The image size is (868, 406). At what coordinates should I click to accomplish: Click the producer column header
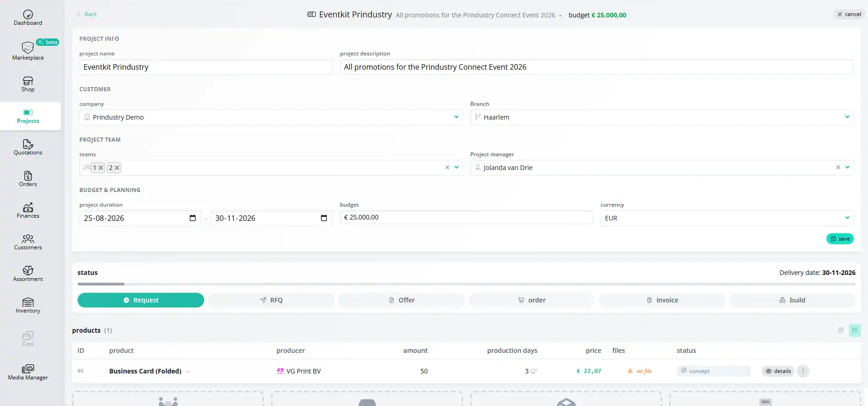pos(290,351)
